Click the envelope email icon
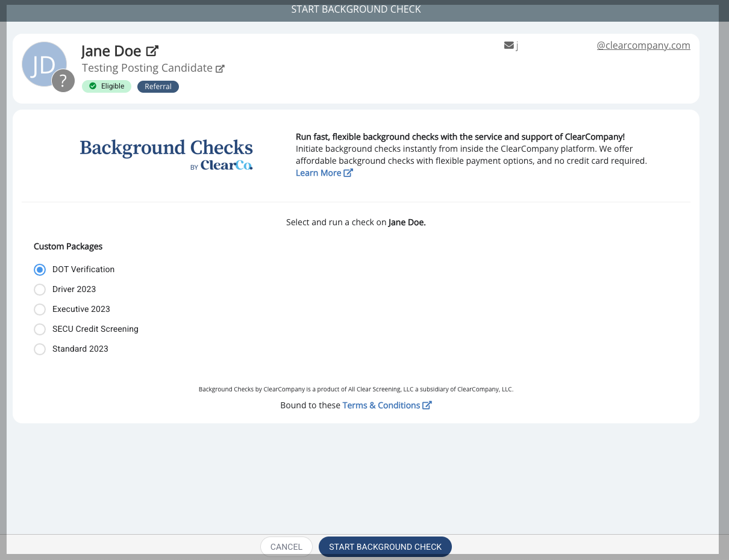 pos(508,45)
